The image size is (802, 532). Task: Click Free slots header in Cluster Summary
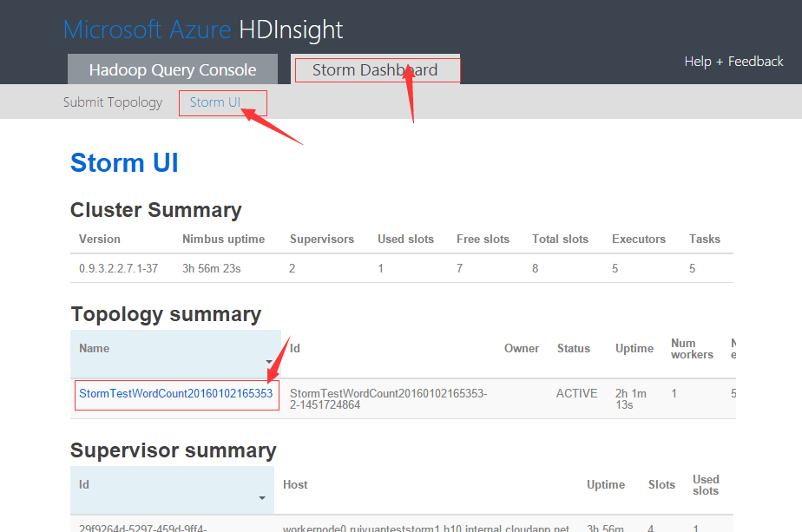tap(483, 240)
